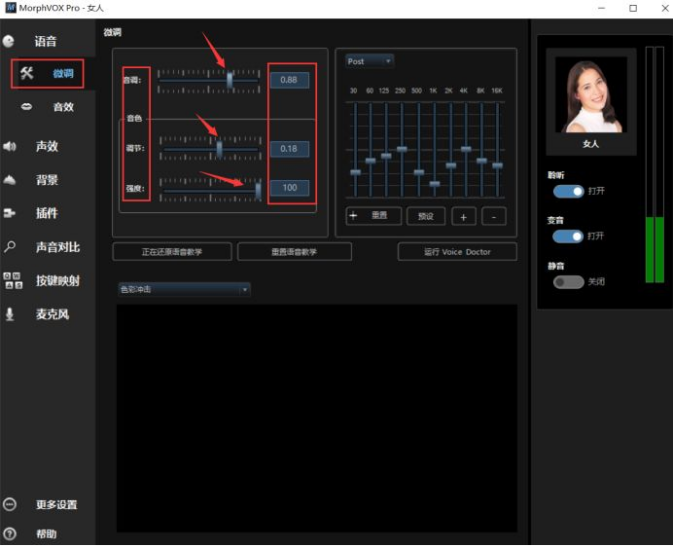Open 声效 via the speaker icon
The height and width of the screenshot is (546, 674).
click(9, 146)
